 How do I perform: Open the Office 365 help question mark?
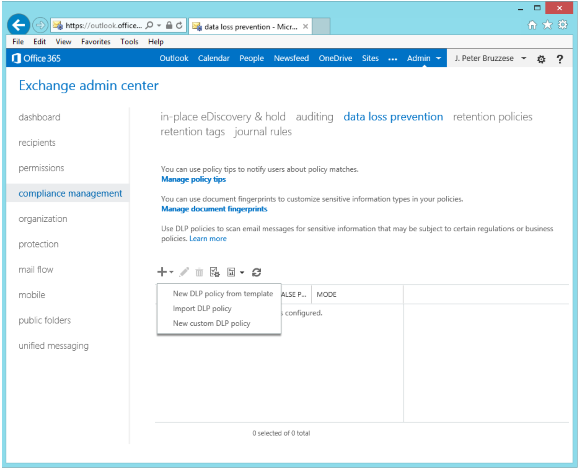click(x=560, y=59)
